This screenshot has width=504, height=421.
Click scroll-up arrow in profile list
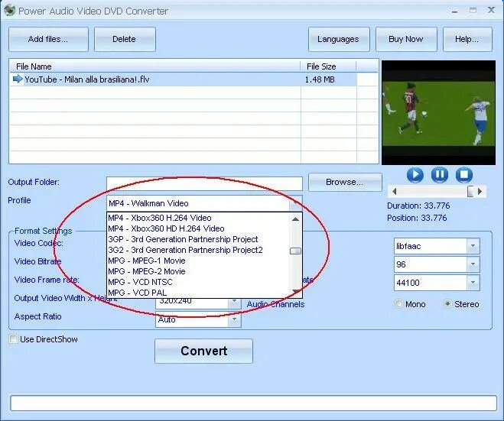point(295,219)
